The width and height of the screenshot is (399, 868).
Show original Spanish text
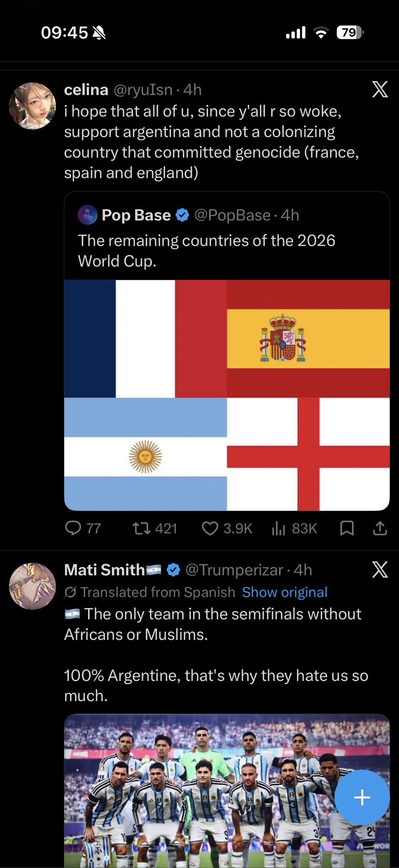click(285, 592)
